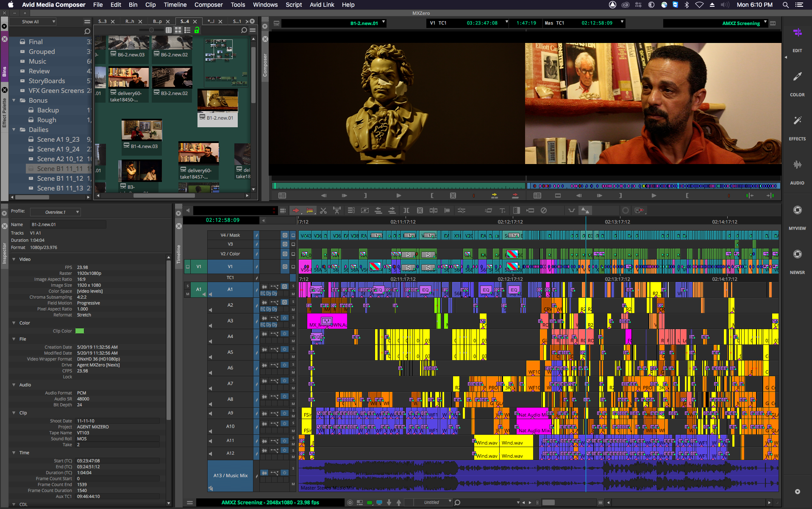The height and width of the screenshot is (509, 812).
Task: Collapse the Video section in the Inspector
Action: pos(14,259)
